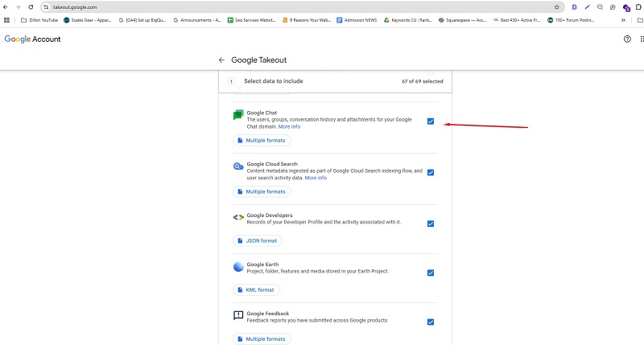Screen dimensions: 644x345
Task: Toggle the Google Earth checkbox
Action: coord(431,273)
